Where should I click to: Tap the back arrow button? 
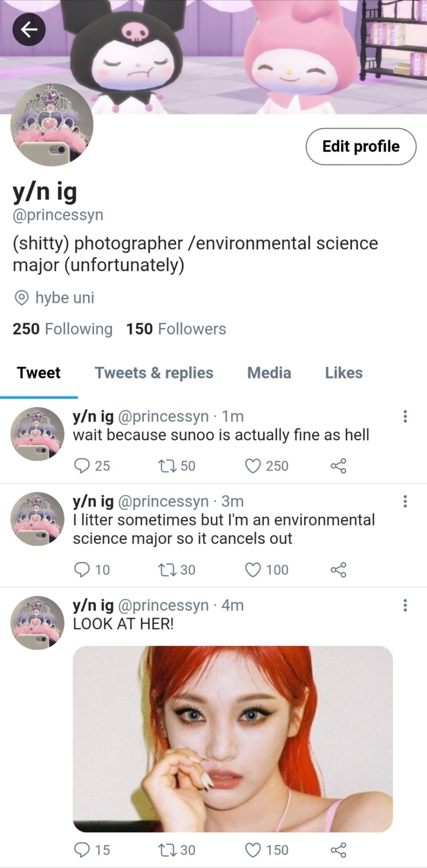29,30
